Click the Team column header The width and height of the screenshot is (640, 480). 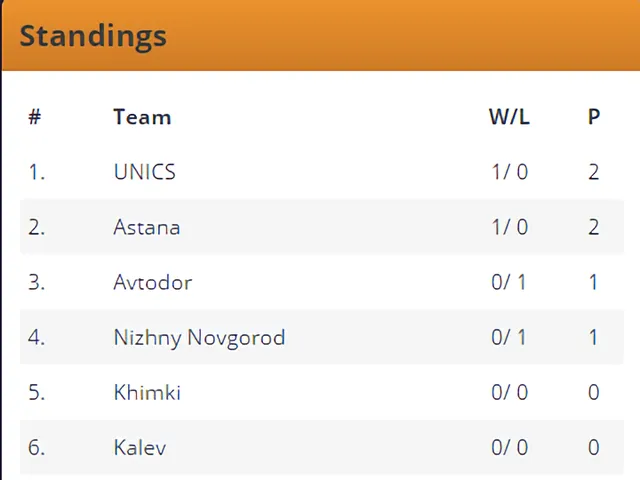142,117
